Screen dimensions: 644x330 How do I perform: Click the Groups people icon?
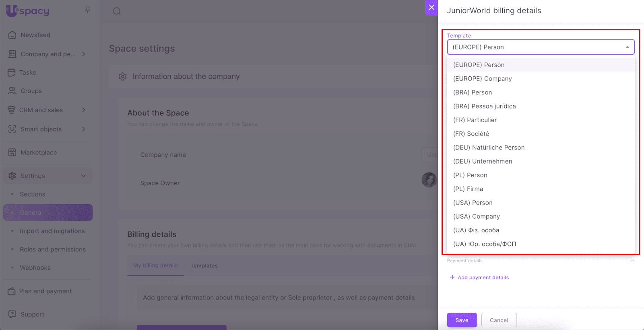pos(12,91)
